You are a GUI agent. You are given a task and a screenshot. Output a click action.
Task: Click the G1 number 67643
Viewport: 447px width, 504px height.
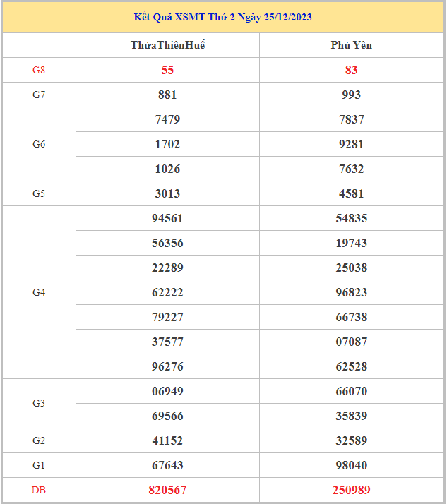[x=167, y=465]
